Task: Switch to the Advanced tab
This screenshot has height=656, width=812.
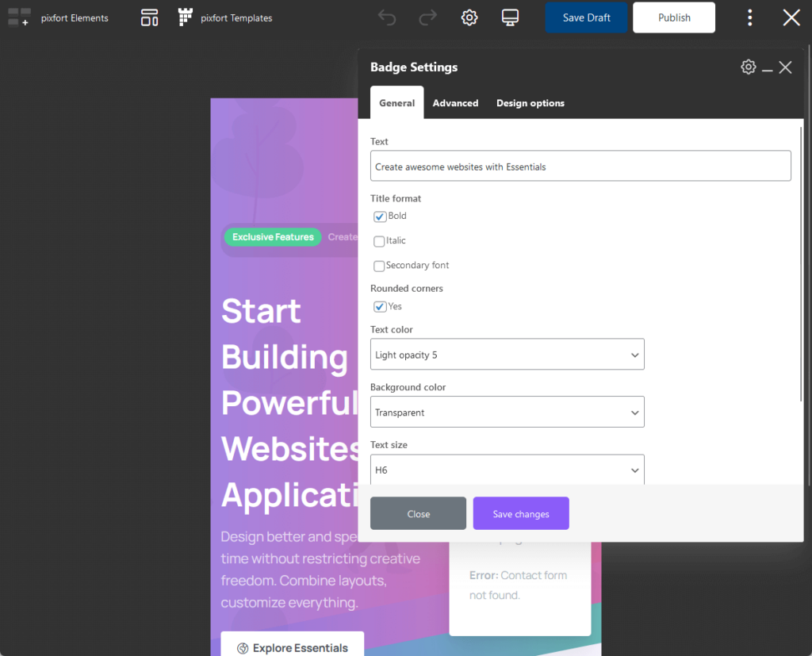Action: 455,102
